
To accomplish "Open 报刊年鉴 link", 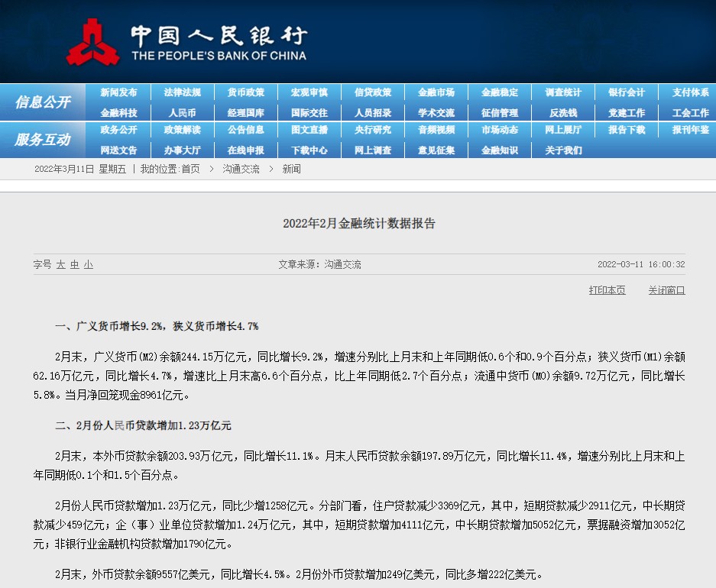I will [x=691, y=130].
